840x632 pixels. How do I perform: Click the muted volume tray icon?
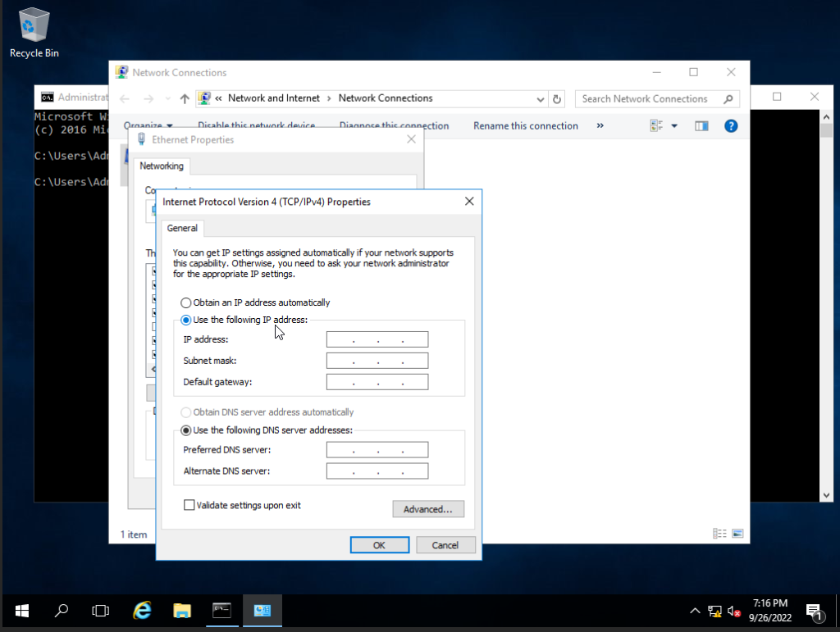click(x=734, y=612)
